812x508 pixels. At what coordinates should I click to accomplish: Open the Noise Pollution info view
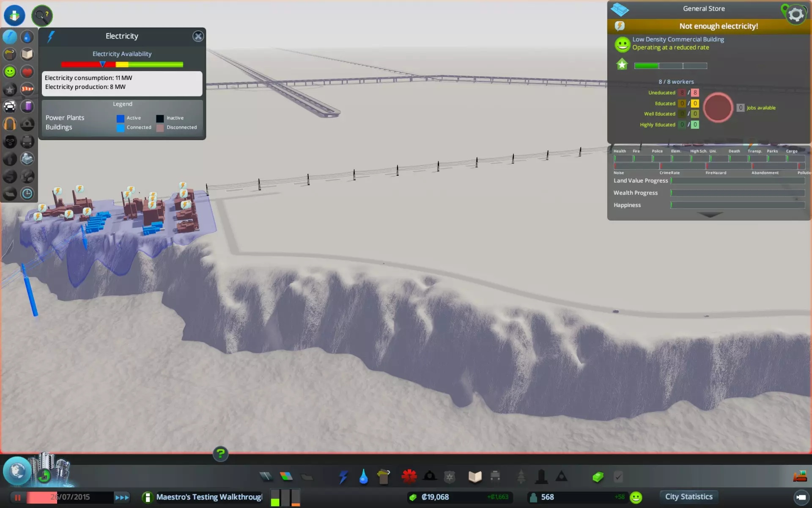(10, 124)
